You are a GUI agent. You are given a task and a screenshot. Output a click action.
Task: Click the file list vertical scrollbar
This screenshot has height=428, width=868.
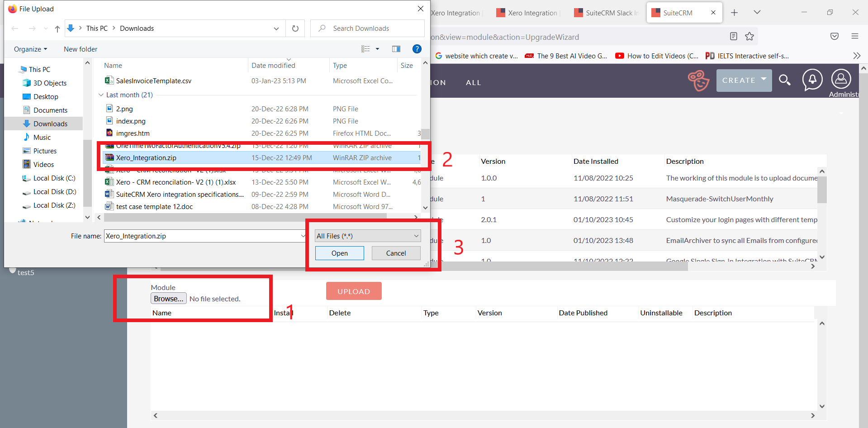point(425,135)
